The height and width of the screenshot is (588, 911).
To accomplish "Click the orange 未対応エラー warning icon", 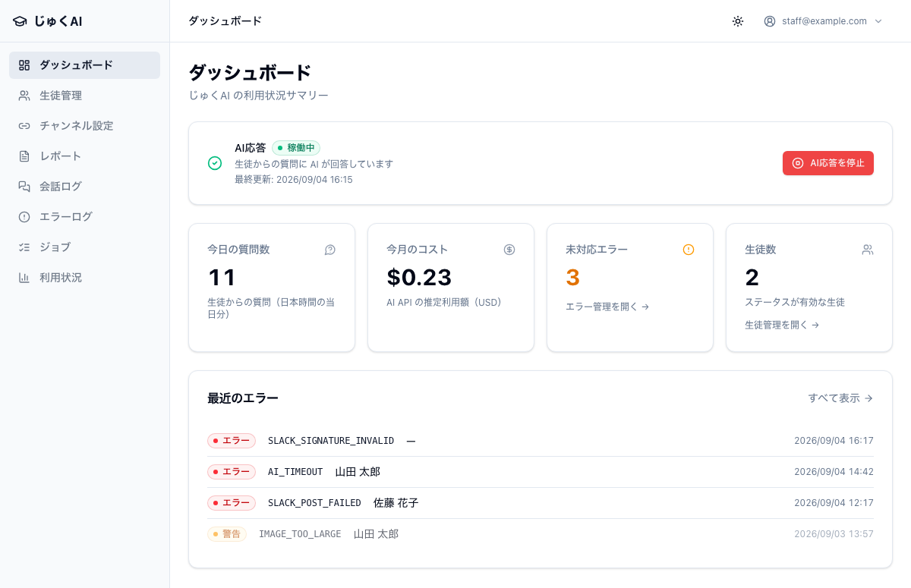I will pos(689,250).
